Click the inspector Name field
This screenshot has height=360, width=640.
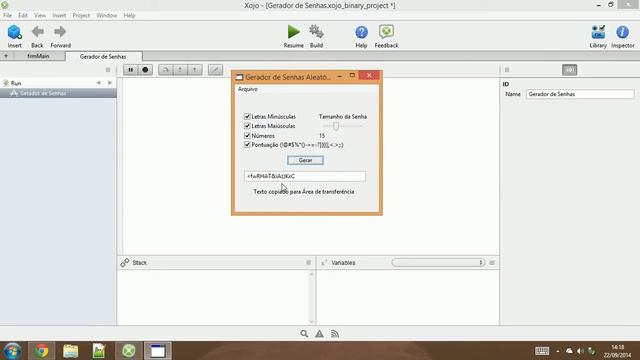click(x=580, y=94)
